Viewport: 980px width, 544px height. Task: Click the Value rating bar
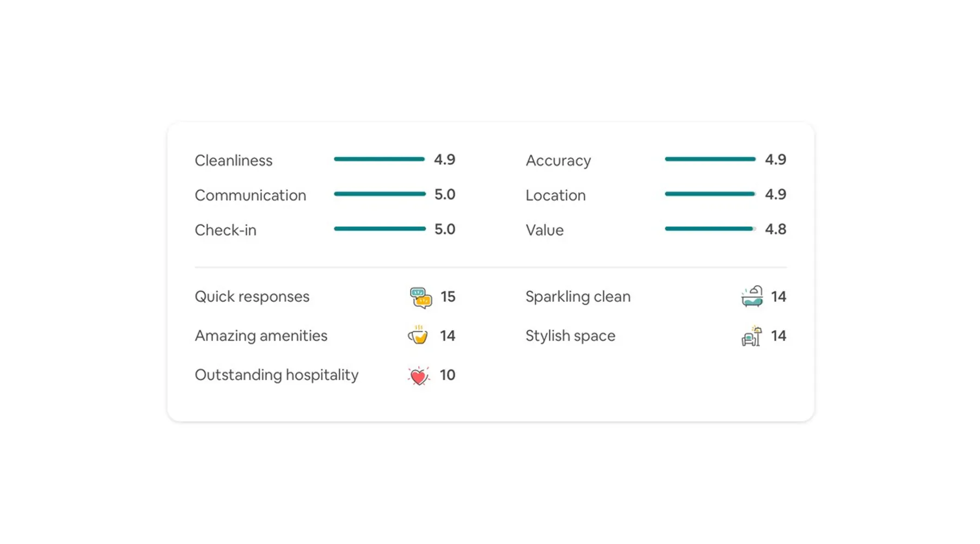coord(710,229)
